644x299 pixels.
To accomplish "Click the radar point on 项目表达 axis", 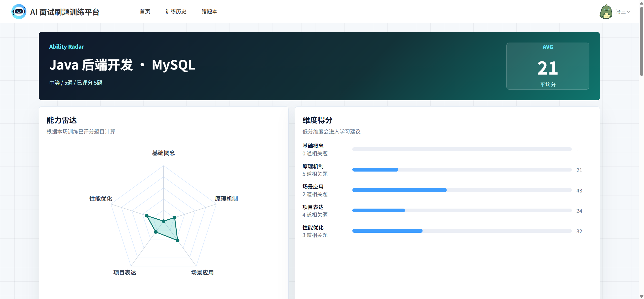I will (156, 232).
